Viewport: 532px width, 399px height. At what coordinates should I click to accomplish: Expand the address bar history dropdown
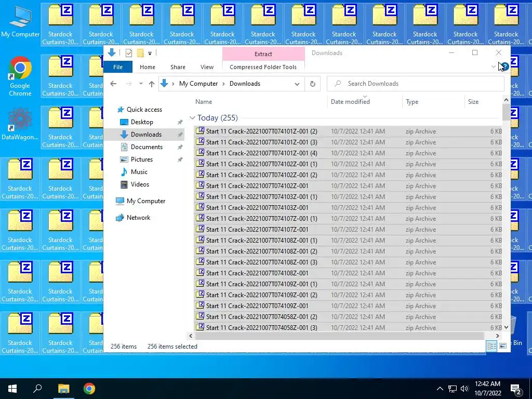tap(297, 84)
